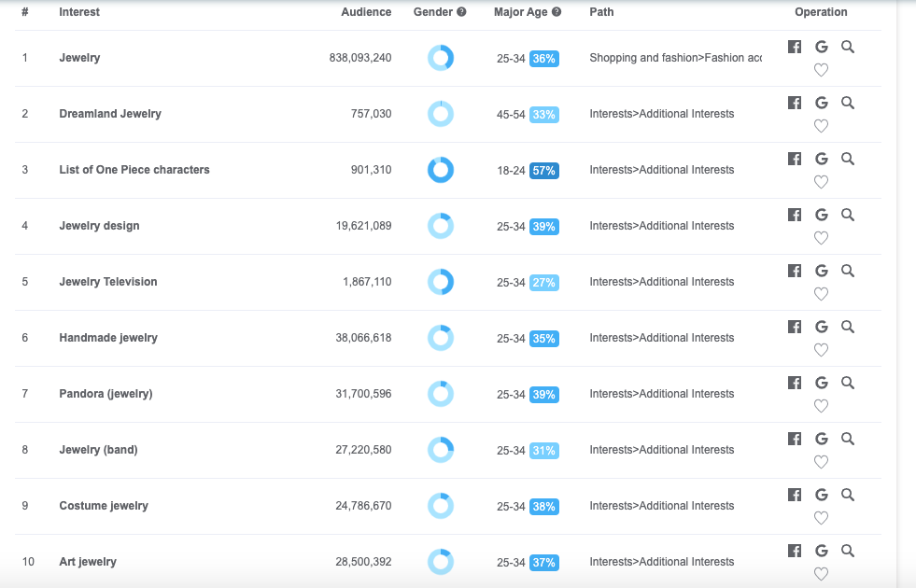Click path 'Shopping and fashion>Fashion acc'
916x588 pixels.
tap(675, 58)
